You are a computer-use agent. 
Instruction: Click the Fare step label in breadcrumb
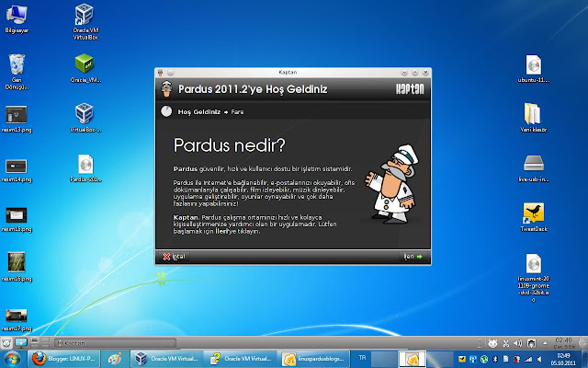(237, 112)
